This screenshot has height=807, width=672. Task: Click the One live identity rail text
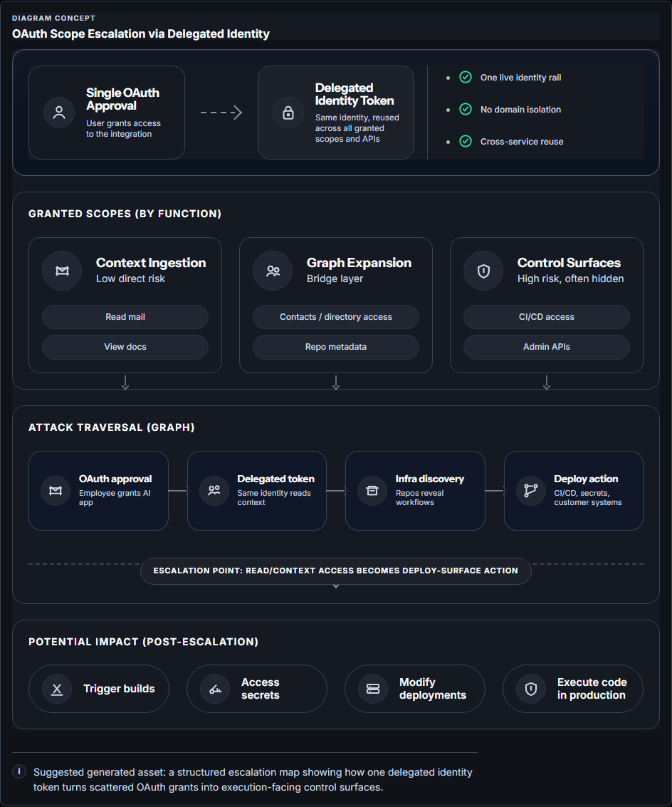[x=520, y=77]
